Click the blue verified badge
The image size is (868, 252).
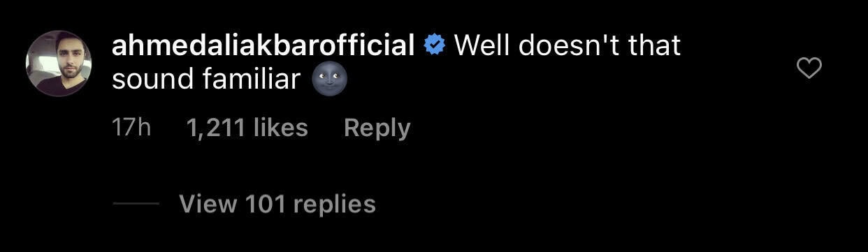436,46
